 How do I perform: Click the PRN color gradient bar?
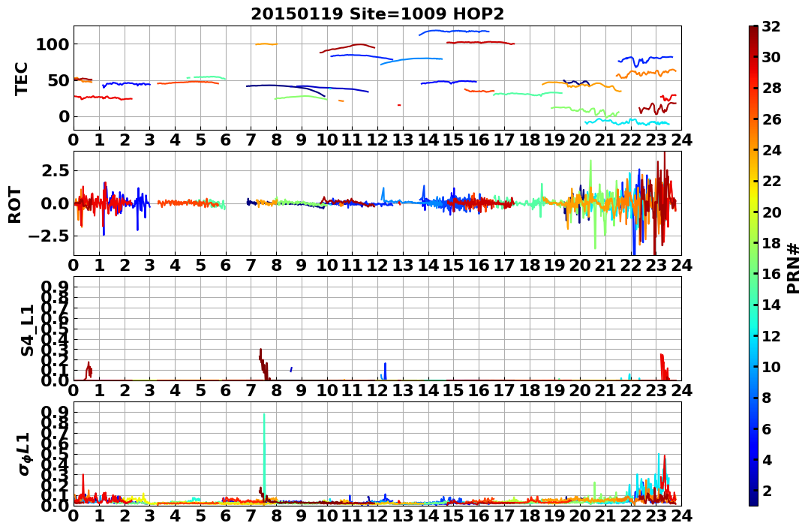click(x=753, y=265)
